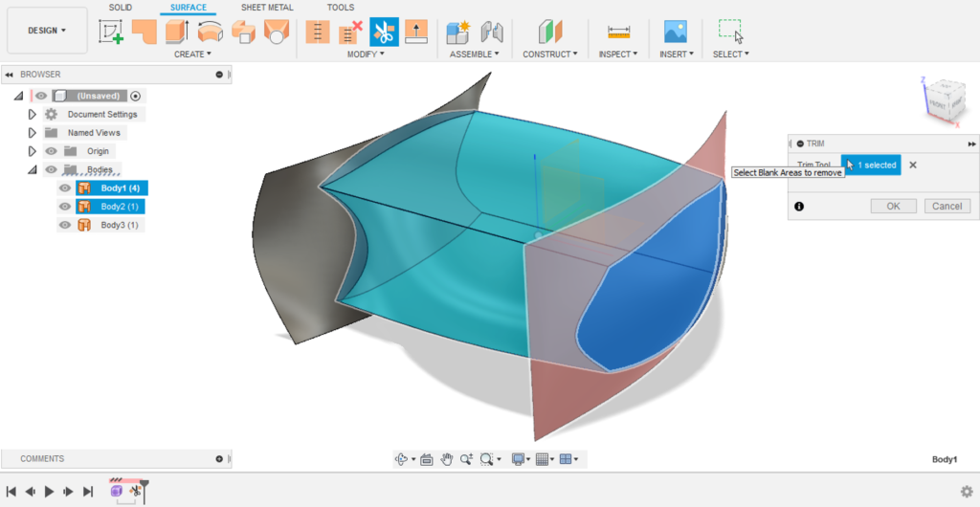Viewport: 980px width, 507px height.
Task: Switch to the TOOLS tab
Action: coord(341,8)
